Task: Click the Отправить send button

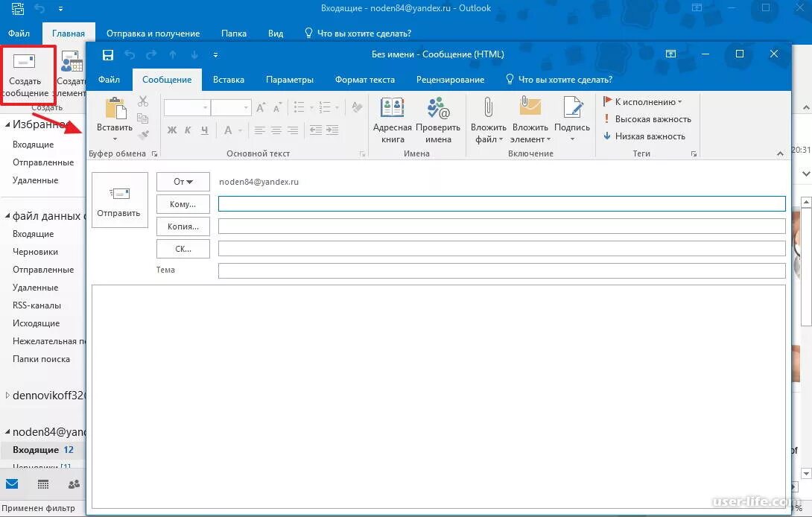Action: click(x=120, y=200)
